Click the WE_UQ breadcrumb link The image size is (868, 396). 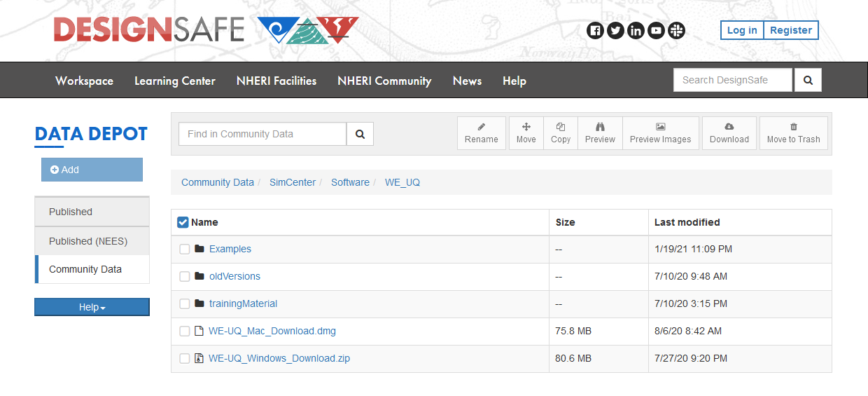click(402, 182)
